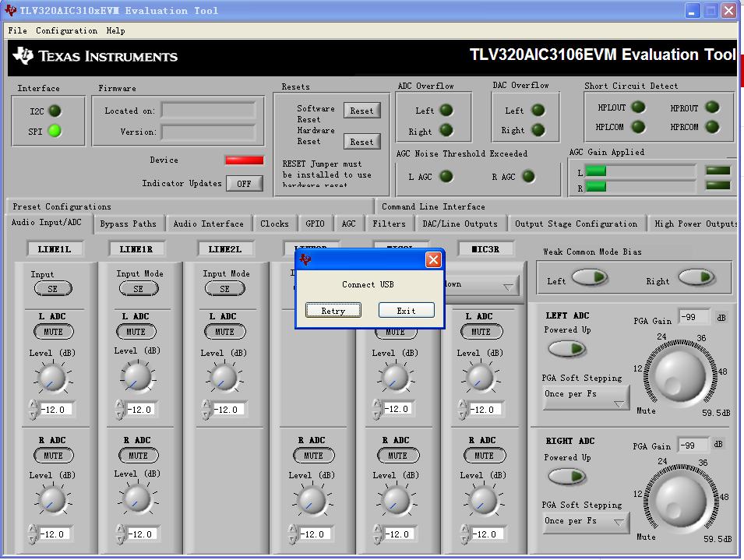744x560 pixels.
Task: Click the HPROUT short circuit LED
Action: point(712,107)
